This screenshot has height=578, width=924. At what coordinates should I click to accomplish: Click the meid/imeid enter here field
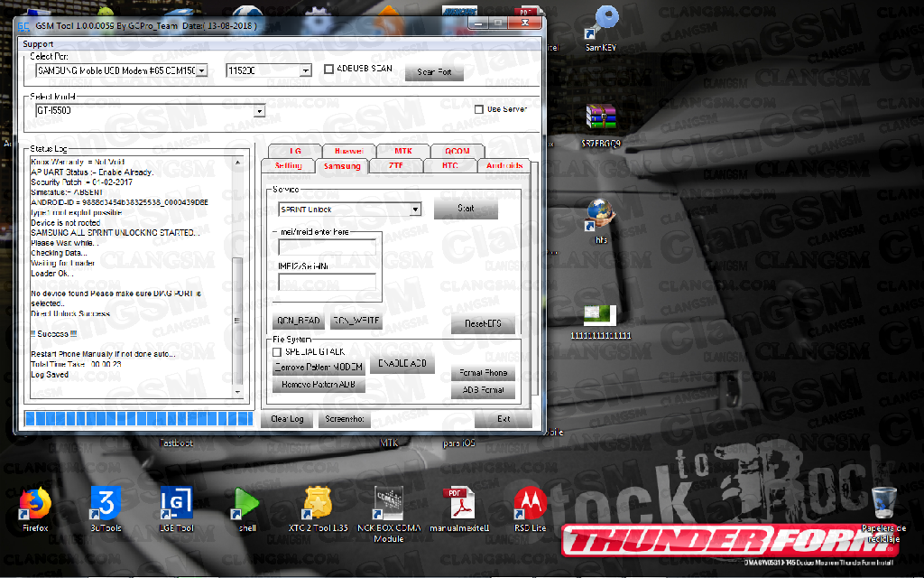327,247
